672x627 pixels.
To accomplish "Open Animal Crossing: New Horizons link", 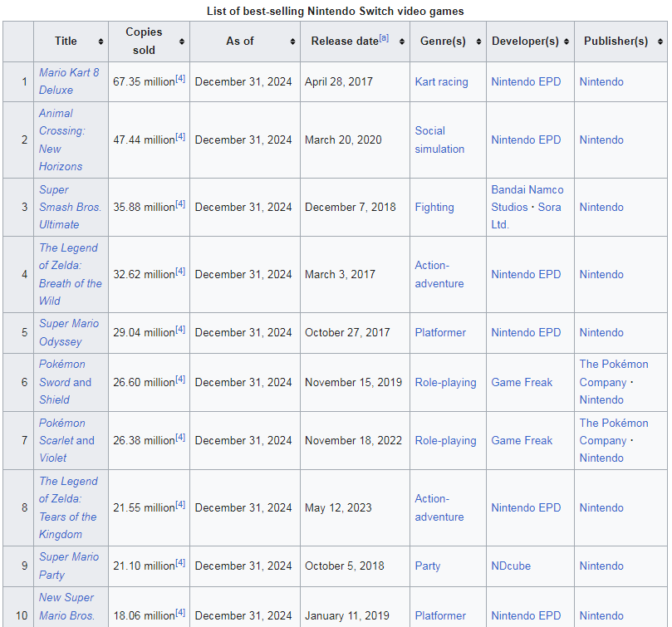I will [x=62, y=140].
